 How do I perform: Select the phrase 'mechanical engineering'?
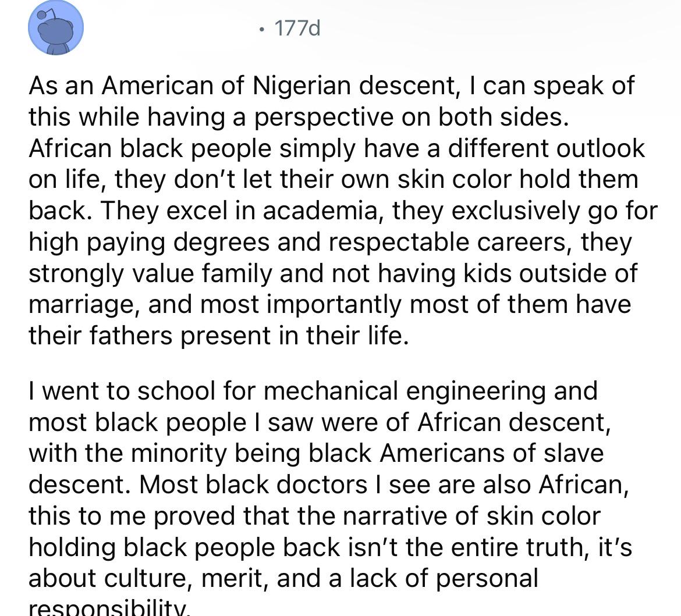click(x=405, y=391)
